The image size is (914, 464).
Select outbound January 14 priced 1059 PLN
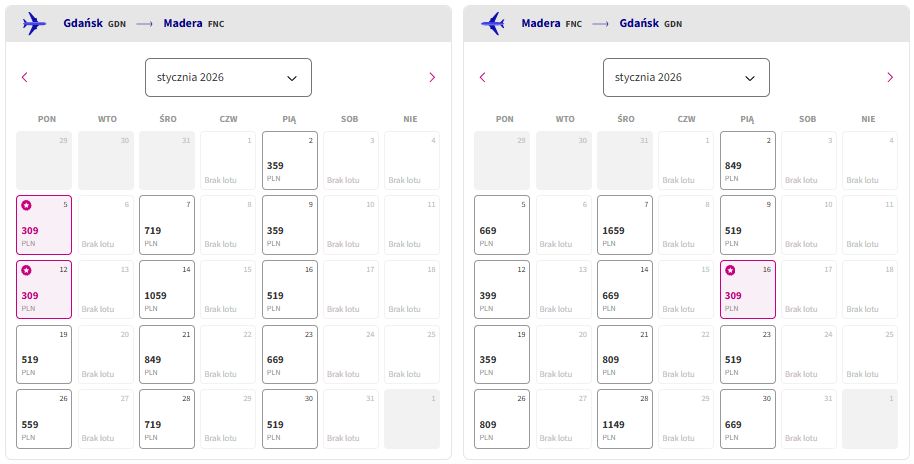click(167, 290)
